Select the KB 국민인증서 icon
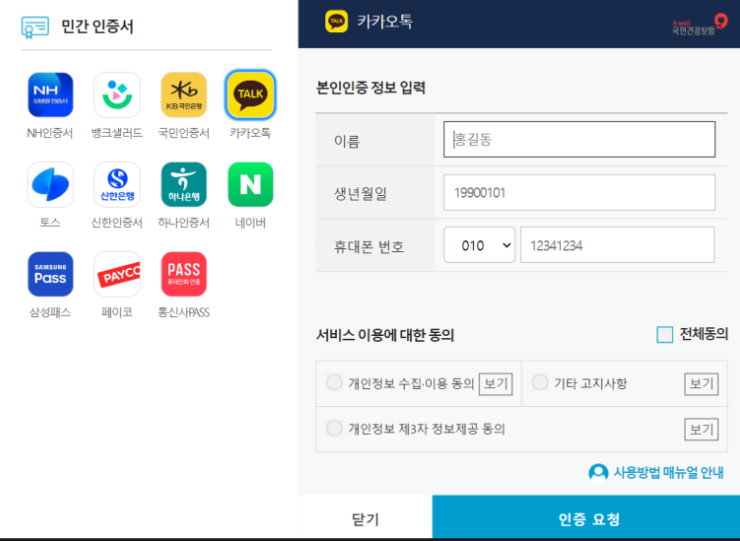The width and height of the screenshot is (740, 541). pos(184,95)
